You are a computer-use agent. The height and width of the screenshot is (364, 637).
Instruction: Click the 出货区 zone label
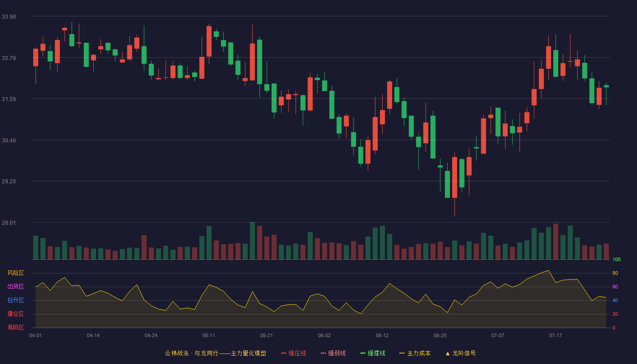(x=15, y=287)
